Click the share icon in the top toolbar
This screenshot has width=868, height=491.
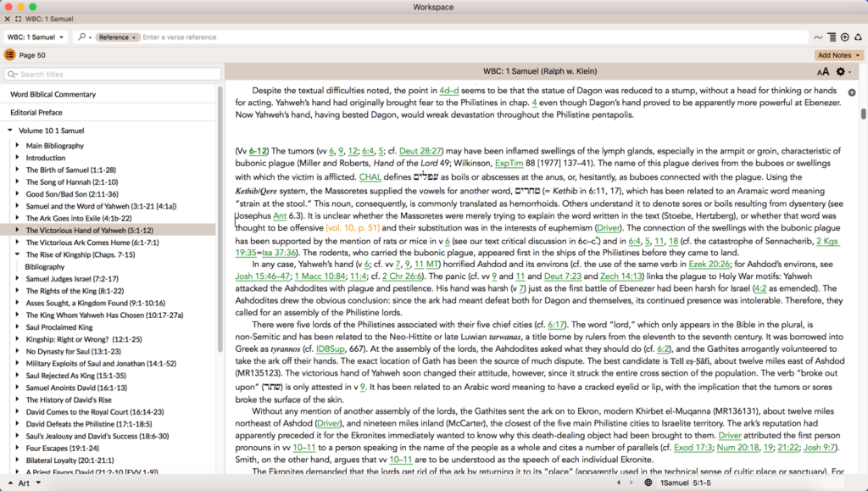[857, 36]
